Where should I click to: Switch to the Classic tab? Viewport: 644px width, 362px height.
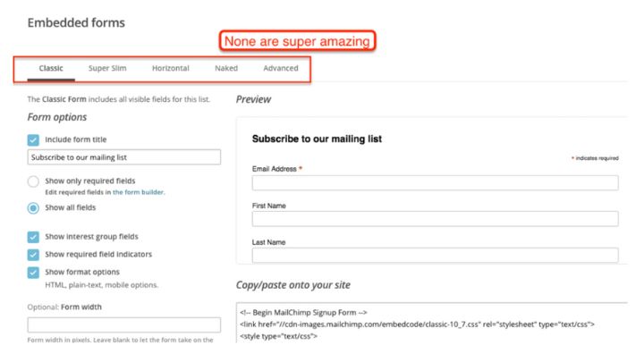(51, 68)
